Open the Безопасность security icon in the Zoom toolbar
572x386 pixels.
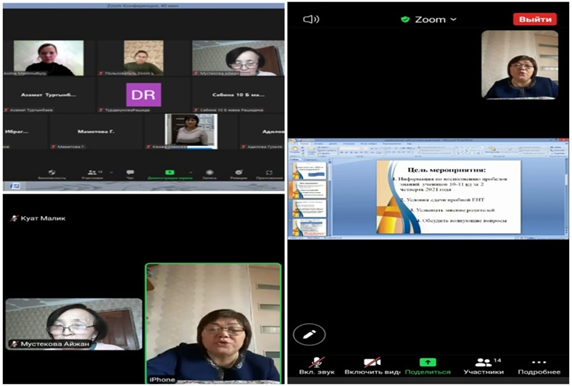pos(52,172)
